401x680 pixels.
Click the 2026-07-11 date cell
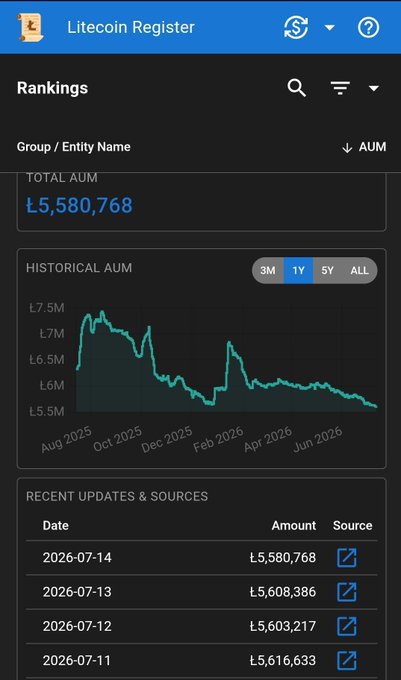77,660
